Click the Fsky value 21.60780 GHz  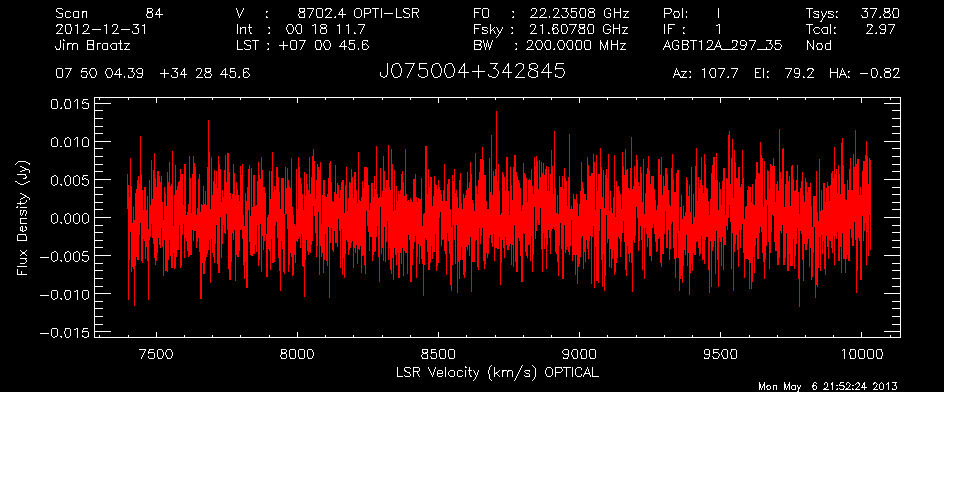coord(580,29)
